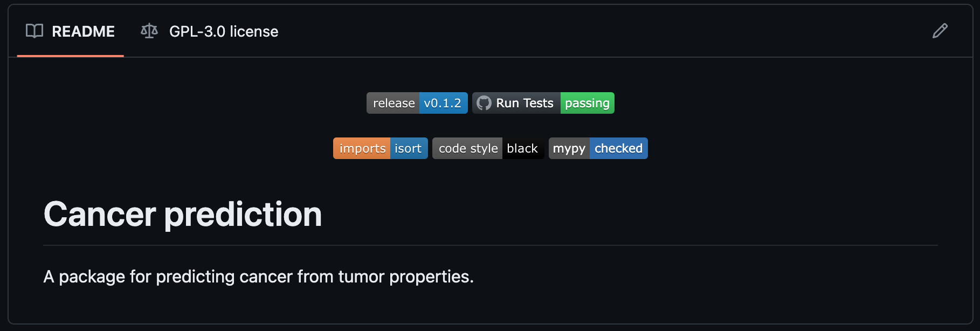980x331 pixels.
Task: Click the orange imports badge label
Action: [362, 148]
